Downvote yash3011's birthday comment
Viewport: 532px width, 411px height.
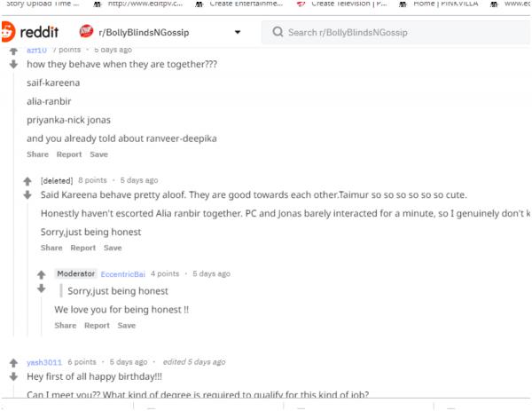pos(13,376)
